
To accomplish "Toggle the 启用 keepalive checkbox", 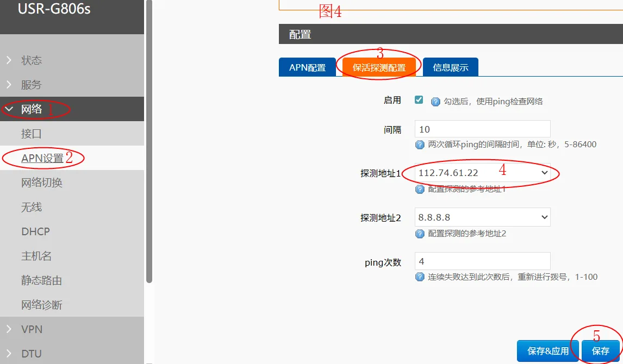I will click(419, 99).
